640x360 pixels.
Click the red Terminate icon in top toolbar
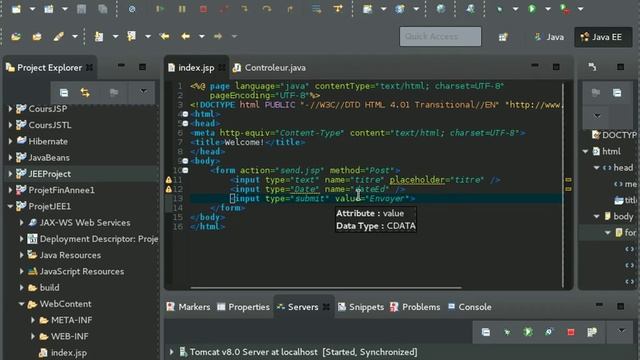pos(203,9)
